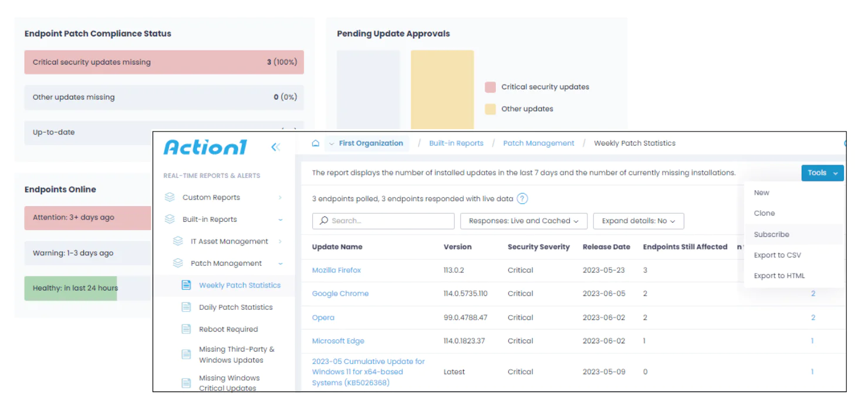Open the help question mark icon
Screen dimensions: 868x412
click(x=522, y=199)
